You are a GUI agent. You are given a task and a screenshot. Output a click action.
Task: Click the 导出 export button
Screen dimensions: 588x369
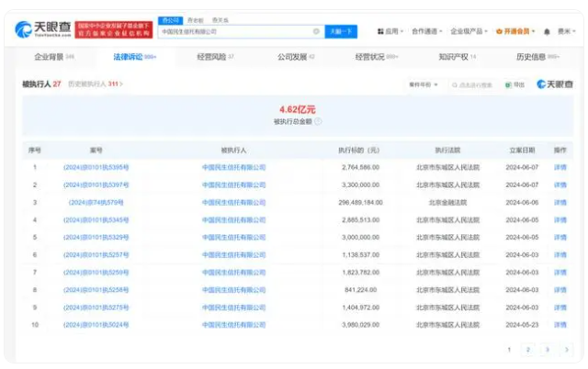tap(514, 85)
